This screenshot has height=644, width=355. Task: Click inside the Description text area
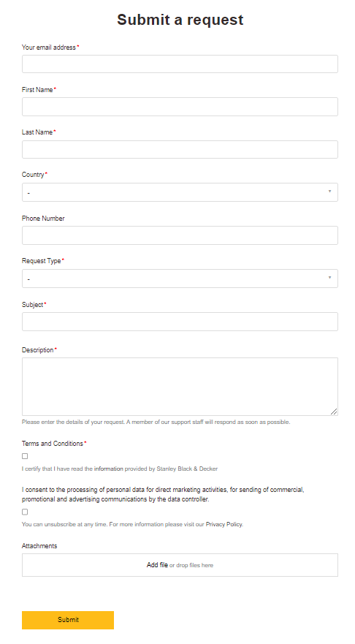point(180,387)
